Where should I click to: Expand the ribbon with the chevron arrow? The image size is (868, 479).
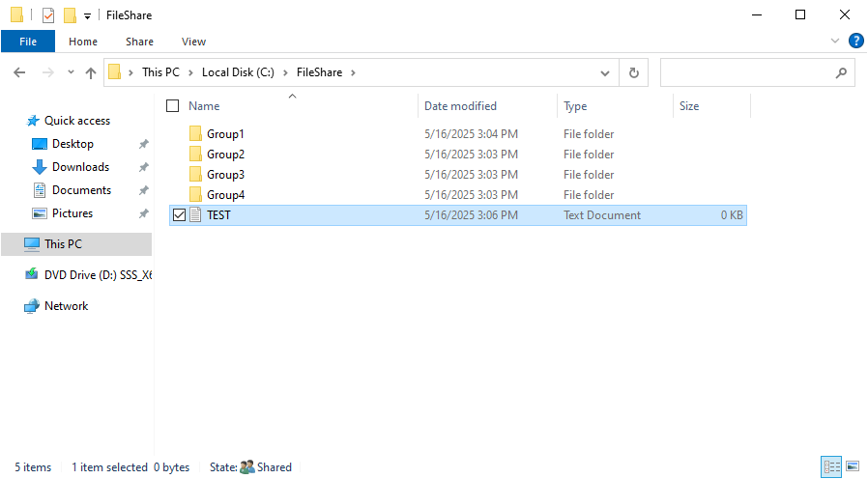pyautogui.click(x=835, y=41)
